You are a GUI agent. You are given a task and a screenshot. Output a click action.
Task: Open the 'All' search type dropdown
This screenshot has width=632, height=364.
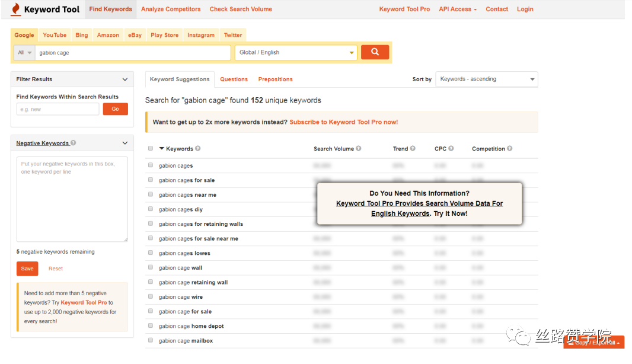[24, 52]
